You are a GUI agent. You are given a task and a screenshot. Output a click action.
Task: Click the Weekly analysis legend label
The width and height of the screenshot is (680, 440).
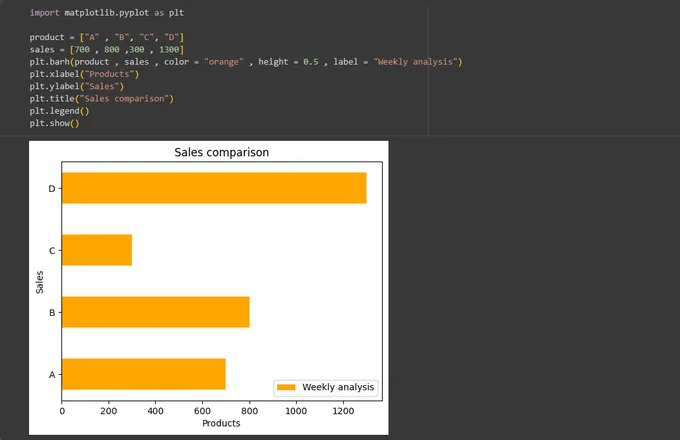point(338,387)
